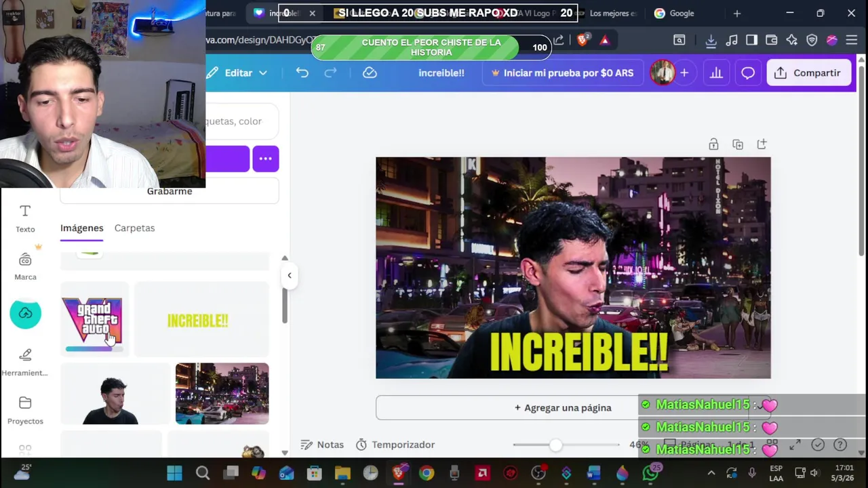Open the Temporizador timer
The height and width of the screenshot is (488, 868).
click(395, 445)
